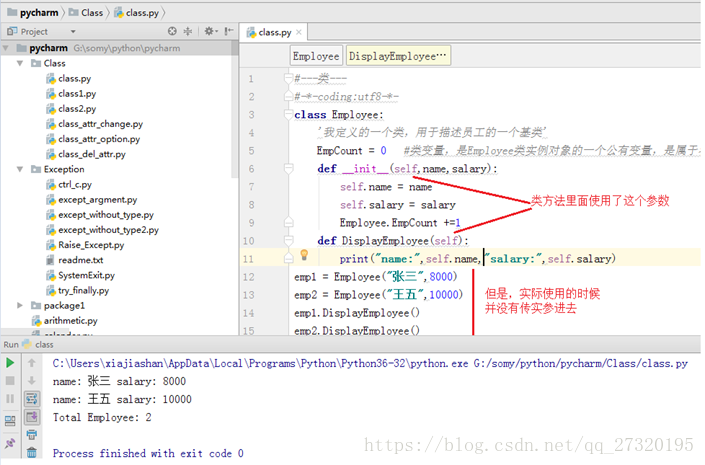
Task: Click 'Process finished with exit code 0' text
Action: 148,453
